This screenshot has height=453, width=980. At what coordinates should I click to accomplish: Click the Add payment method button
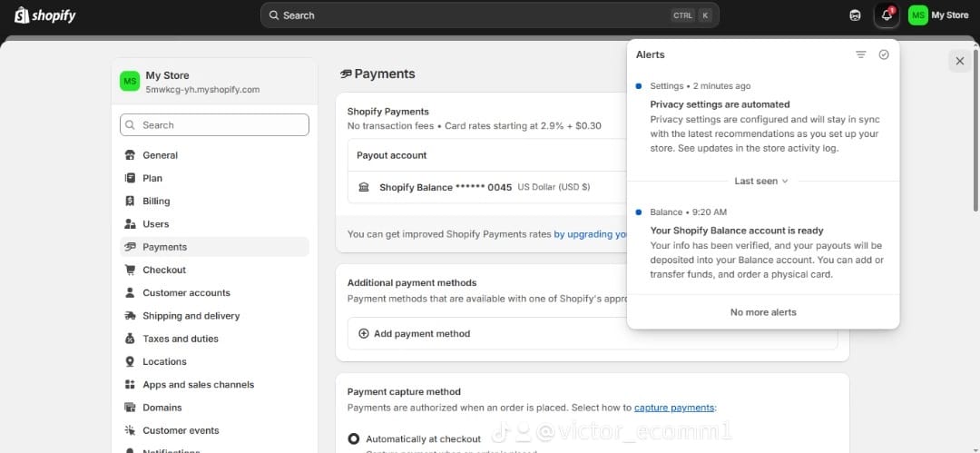pyautogui.click(x=593, y=333)
